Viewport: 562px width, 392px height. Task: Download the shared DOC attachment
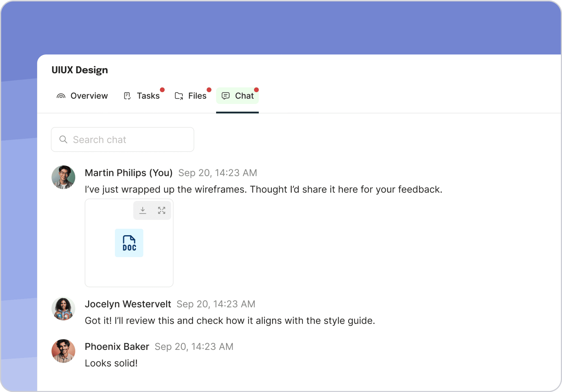[x=143, y=210]
